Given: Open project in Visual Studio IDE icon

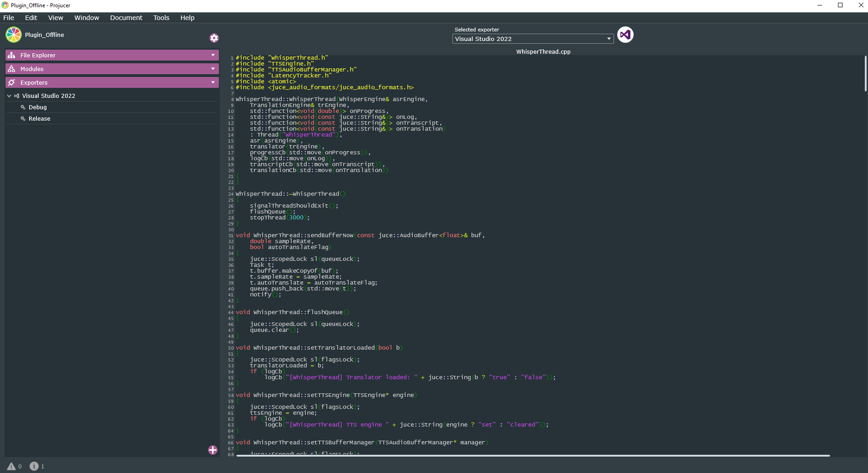Looking at the screenshot, I should pyautogui.click(x=625, y=35).
